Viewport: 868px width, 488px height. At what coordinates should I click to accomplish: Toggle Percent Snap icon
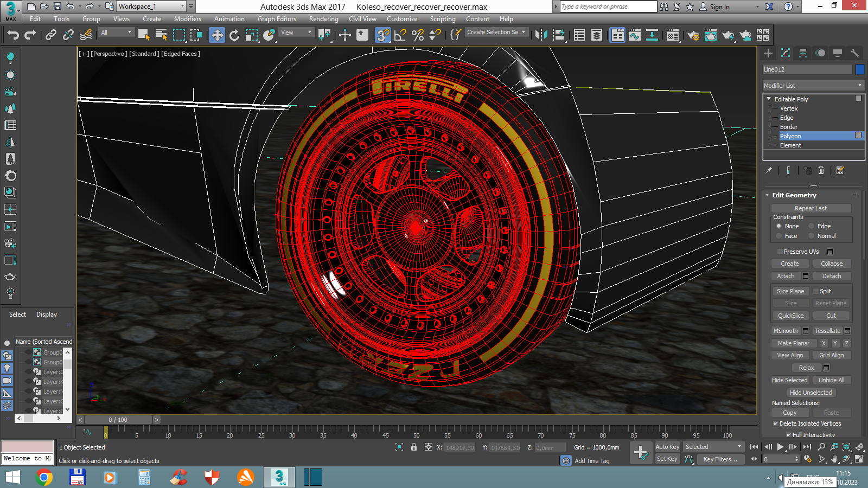tap(418, 35)
